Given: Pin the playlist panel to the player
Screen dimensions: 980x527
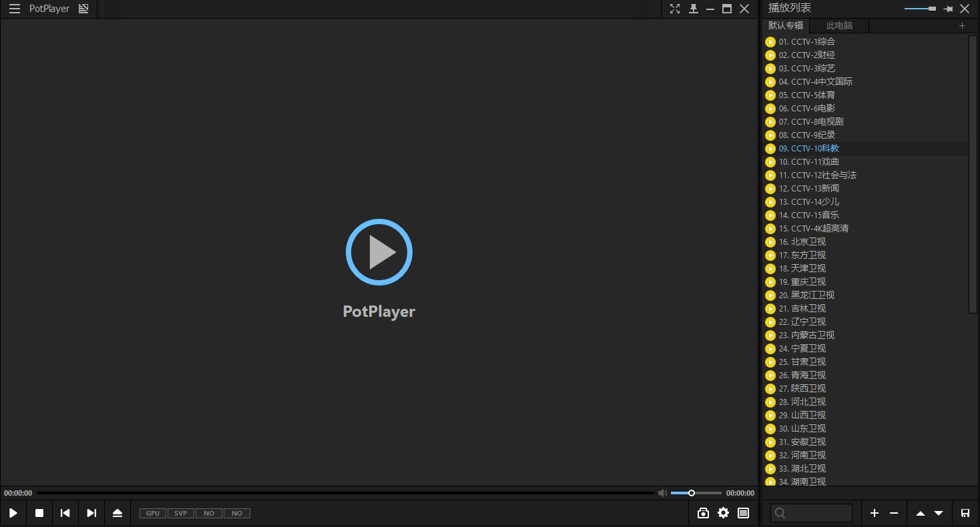Looking at the screenshot, I should pos(948,9).
